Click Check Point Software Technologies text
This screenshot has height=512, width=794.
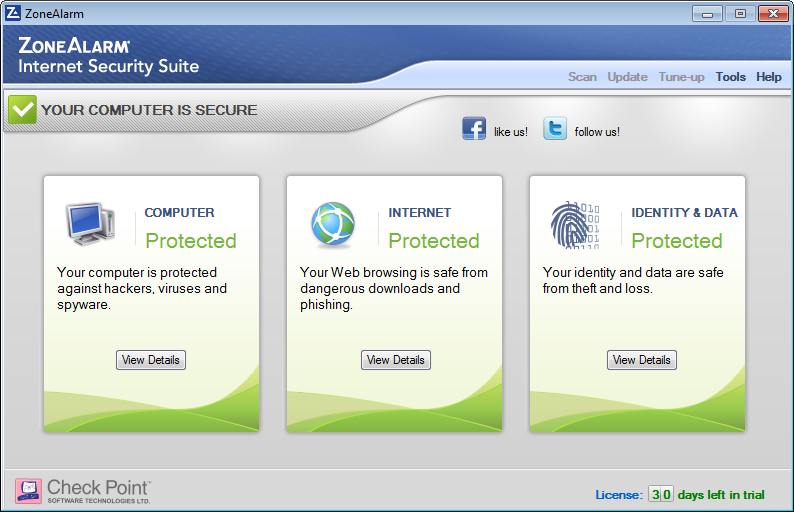click(x=99, y=491)
